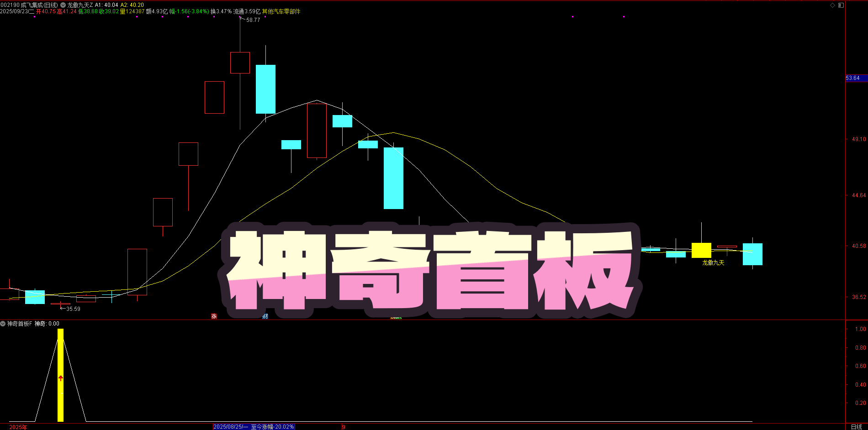Click the 其他汽车零部件 sector link
This screenshot has height=430, width=868.
[x=281, y=11]
